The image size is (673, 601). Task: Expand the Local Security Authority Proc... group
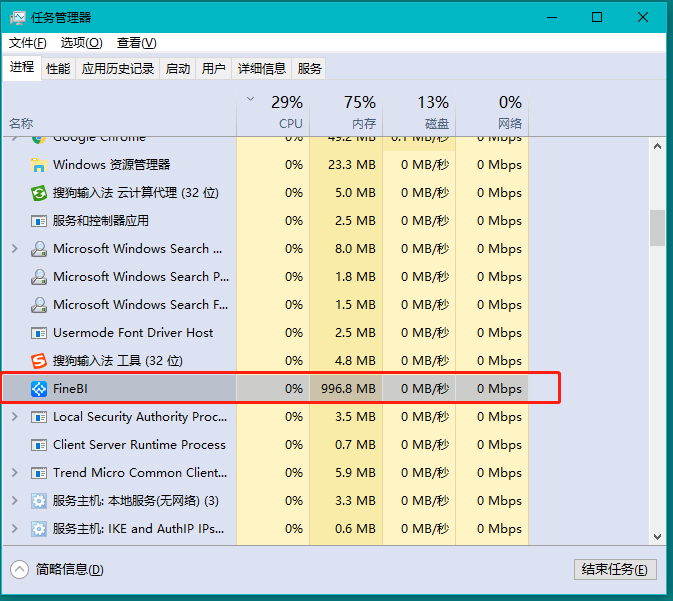pyautogui.click(x=15, y=417)
